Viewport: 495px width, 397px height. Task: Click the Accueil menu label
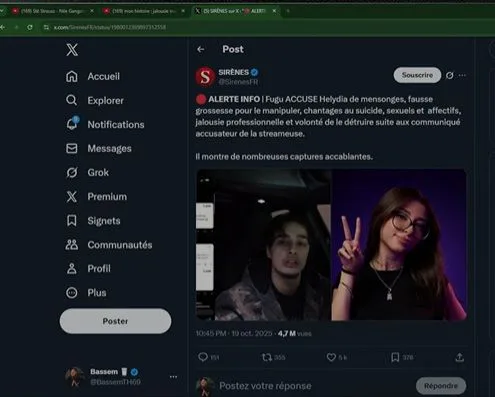[104, 76]
